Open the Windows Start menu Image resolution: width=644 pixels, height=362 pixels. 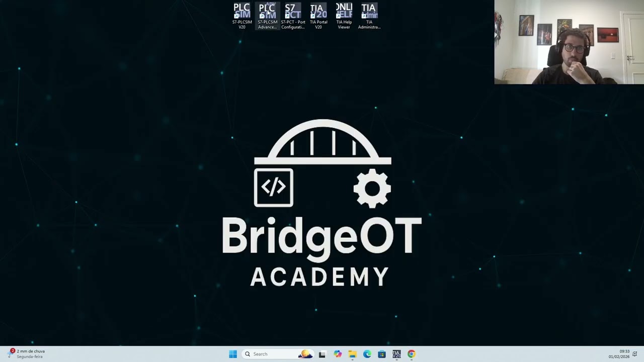(x=233, y=354)
